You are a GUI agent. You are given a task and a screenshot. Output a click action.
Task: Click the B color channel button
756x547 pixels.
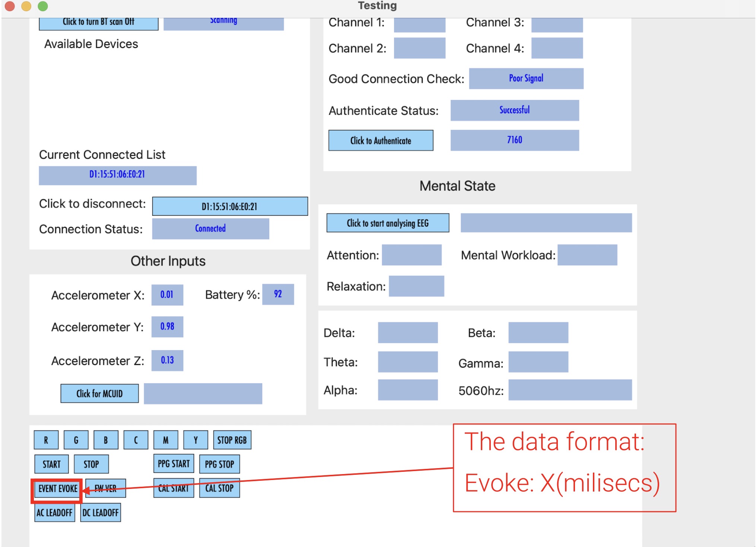(106, 439)
